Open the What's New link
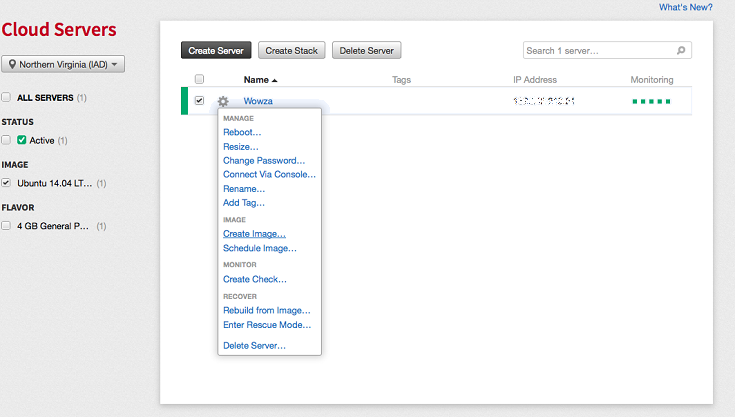Viewport: 735px width, 417px height. pos(685,7)
